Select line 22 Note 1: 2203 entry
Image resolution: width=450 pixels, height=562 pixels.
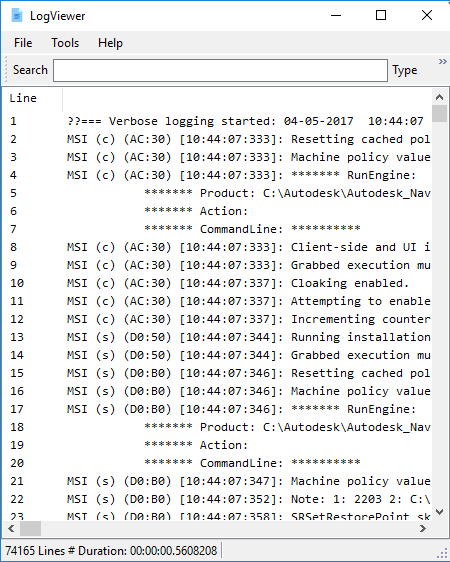pos(217,499)
